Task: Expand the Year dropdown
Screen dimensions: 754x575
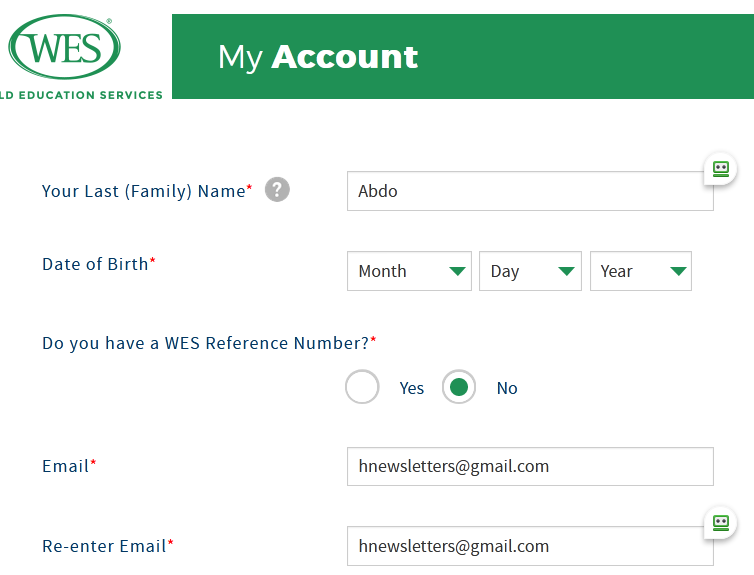Action: point(641,271)
